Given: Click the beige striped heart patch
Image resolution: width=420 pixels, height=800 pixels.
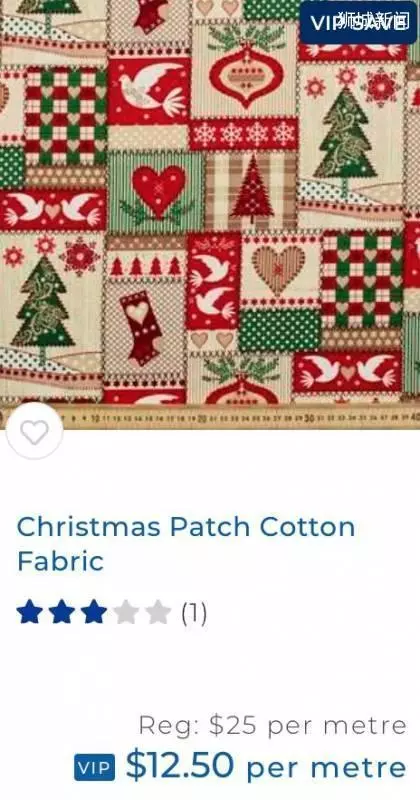Looking at the screenshot, I should (x=280, y=270).
